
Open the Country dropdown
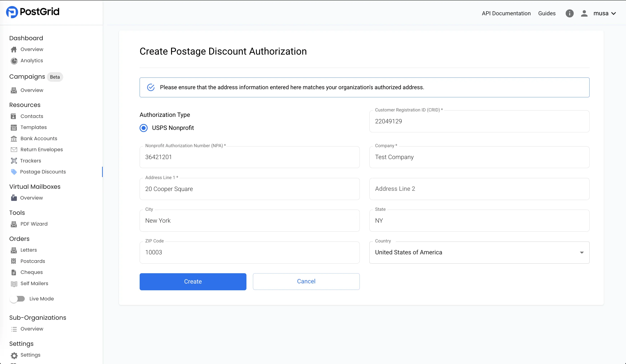581,252
